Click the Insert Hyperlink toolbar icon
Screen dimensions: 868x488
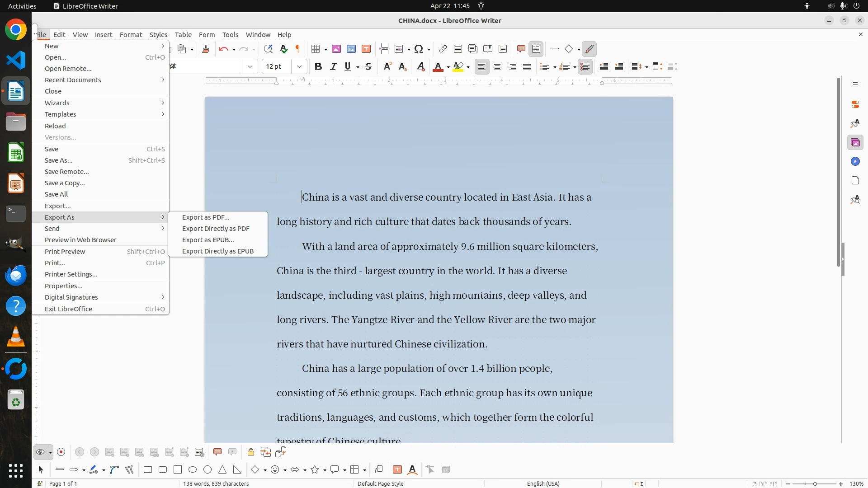pos(443,49)
